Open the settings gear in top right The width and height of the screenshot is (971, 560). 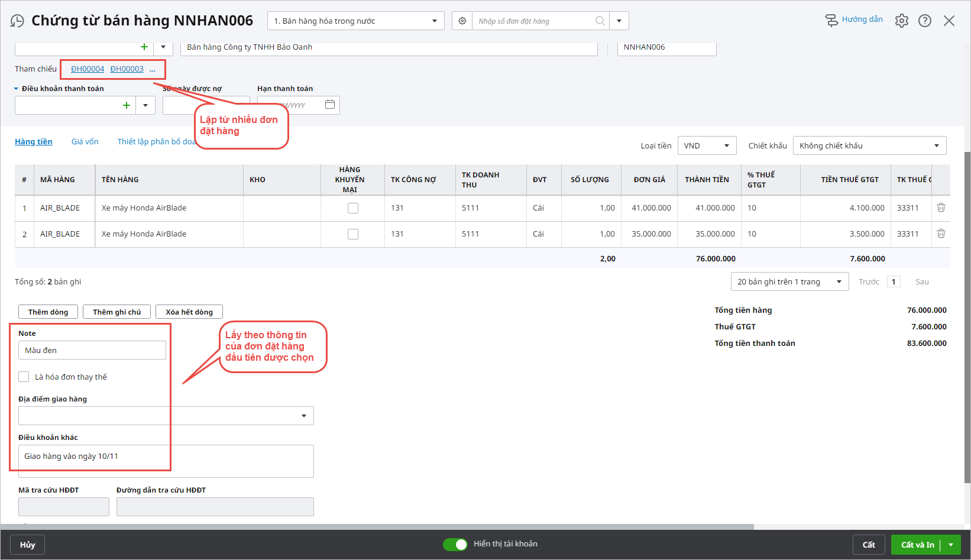pyautogui.click(x=901, y=21)
